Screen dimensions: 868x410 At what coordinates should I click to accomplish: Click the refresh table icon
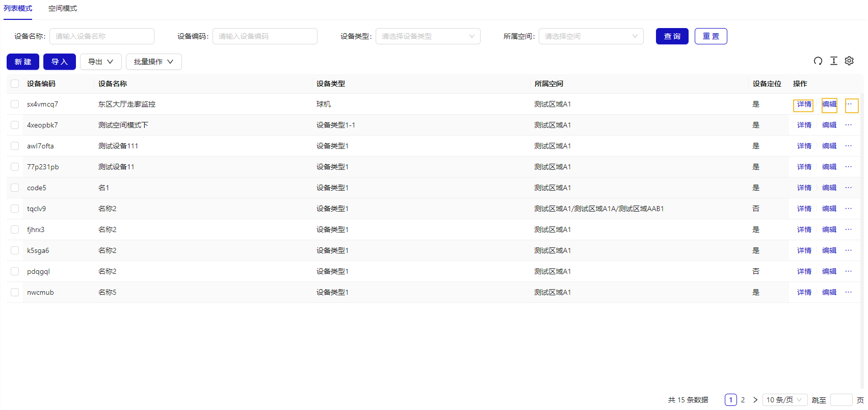click(818, 61)
